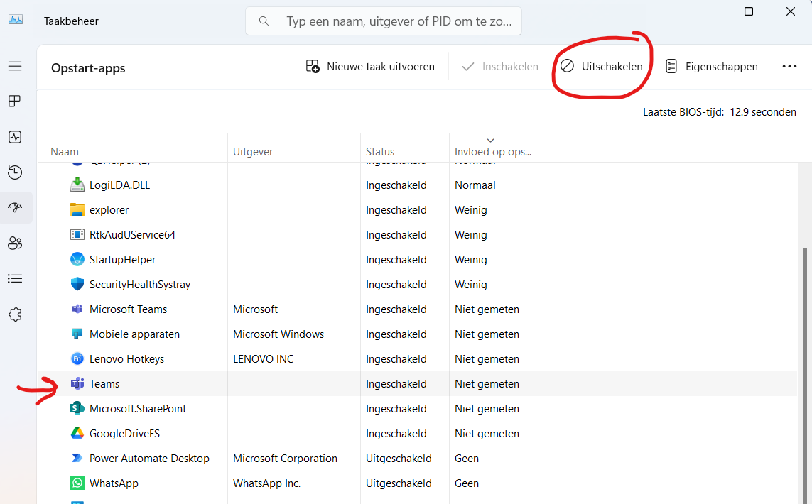Sort by the Uitgever column header

[253, 152]
